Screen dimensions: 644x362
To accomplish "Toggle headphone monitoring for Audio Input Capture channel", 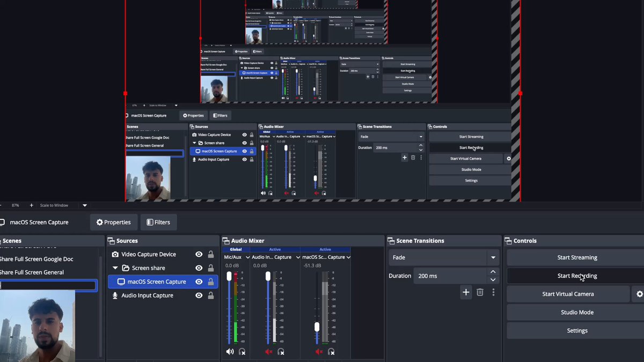I will 281,352.
